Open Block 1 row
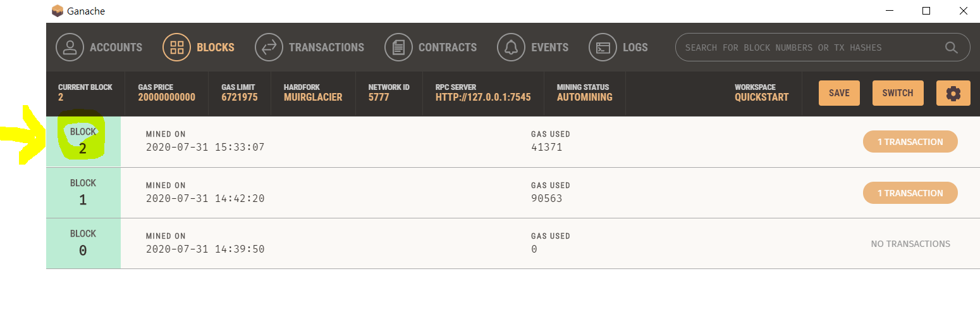Screen dimensions: 980x321 (x=513, y=193)
